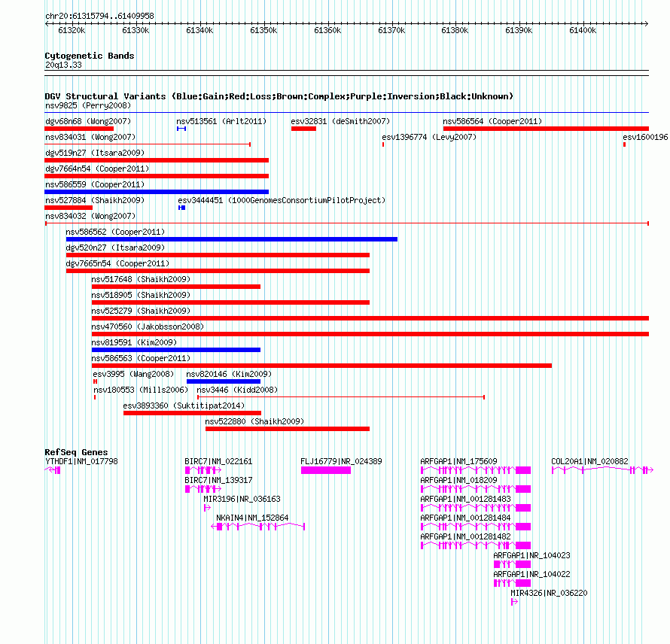This screenshot has width=670, height=644.
Task: Click the COL20A1|NM_020882 gene model
Action: pos(602,470)
